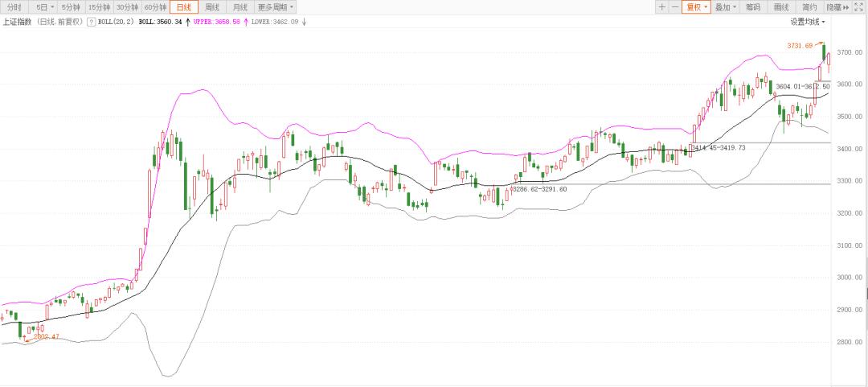868x387 pixels.
Task: Select the 15分钟 period tab
Action: pyautogui.click(x=99, y=7)
